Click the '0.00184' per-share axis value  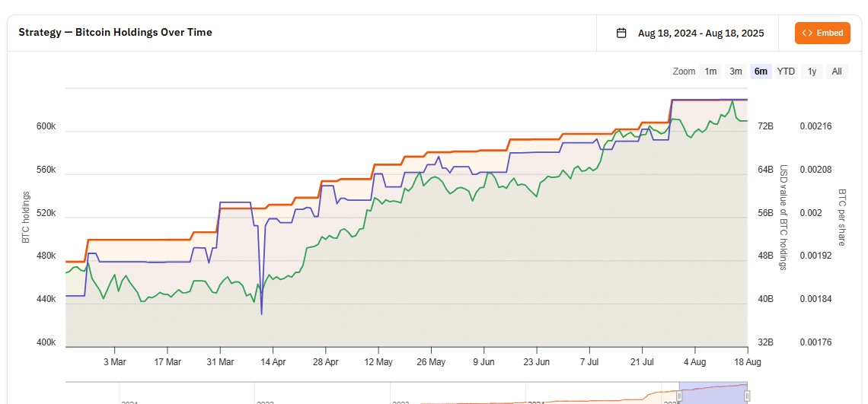click(x=815, y=299)
